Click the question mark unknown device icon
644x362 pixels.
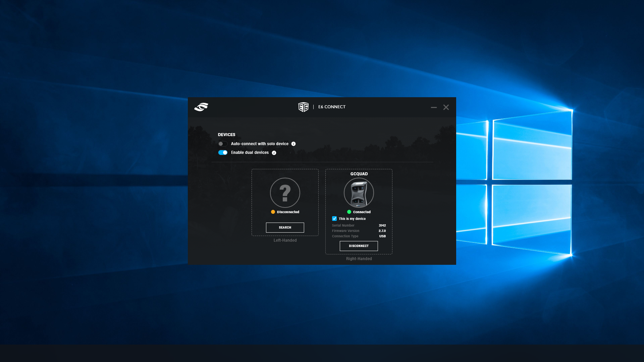(285, 193)
